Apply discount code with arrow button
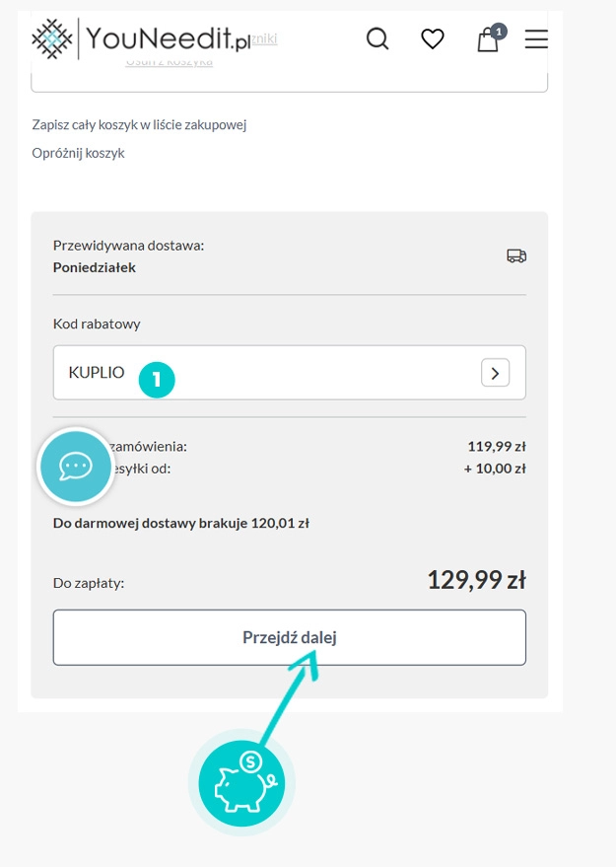The height and width of the screenshot is (867, 616). point(495,373)
